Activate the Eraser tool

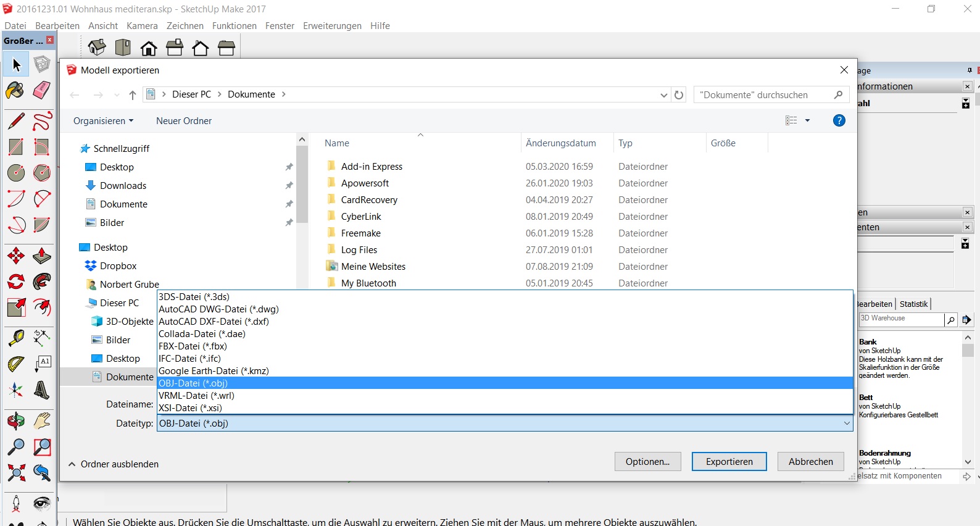pos(42,90)
